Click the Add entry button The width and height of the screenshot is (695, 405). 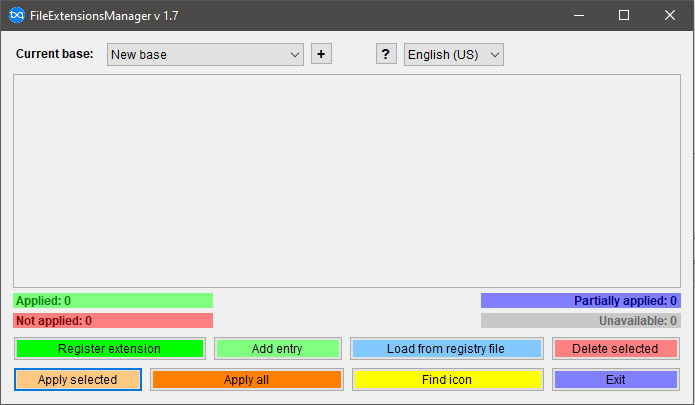point(277,349)
